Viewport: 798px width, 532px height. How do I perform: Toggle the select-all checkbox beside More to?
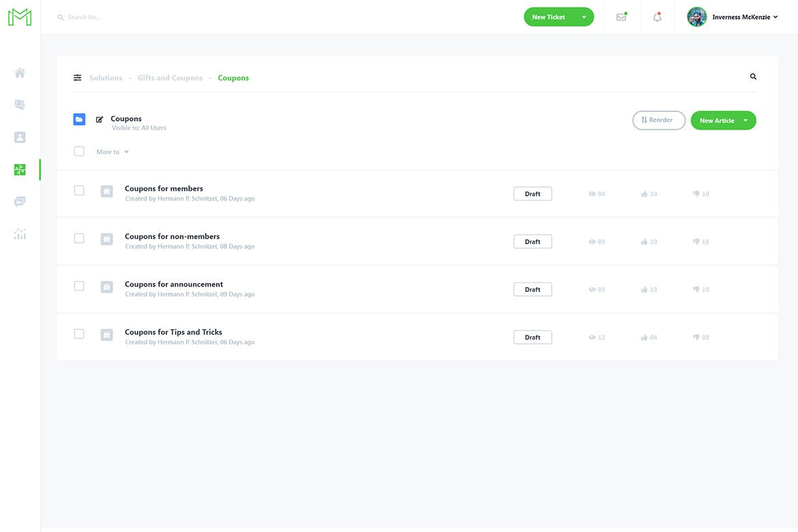click(x=79, y=151)
